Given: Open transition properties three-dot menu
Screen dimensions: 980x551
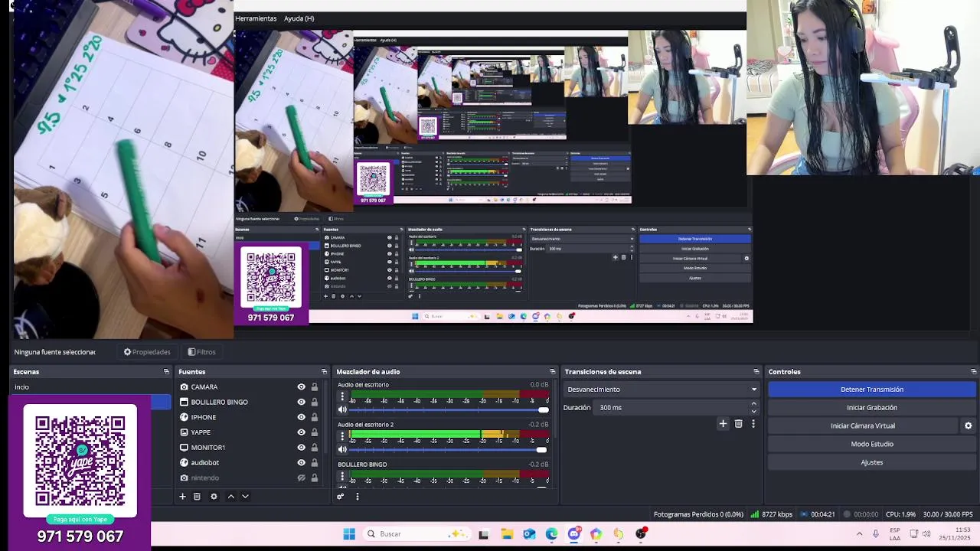Looking at the screenshot, I should click(753, 423).
